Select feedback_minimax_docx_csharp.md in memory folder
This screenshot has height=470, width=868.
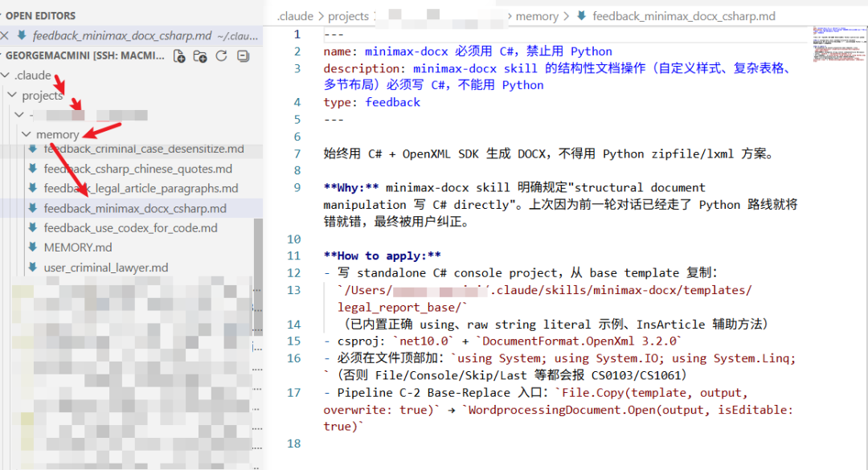coord(135,208)
